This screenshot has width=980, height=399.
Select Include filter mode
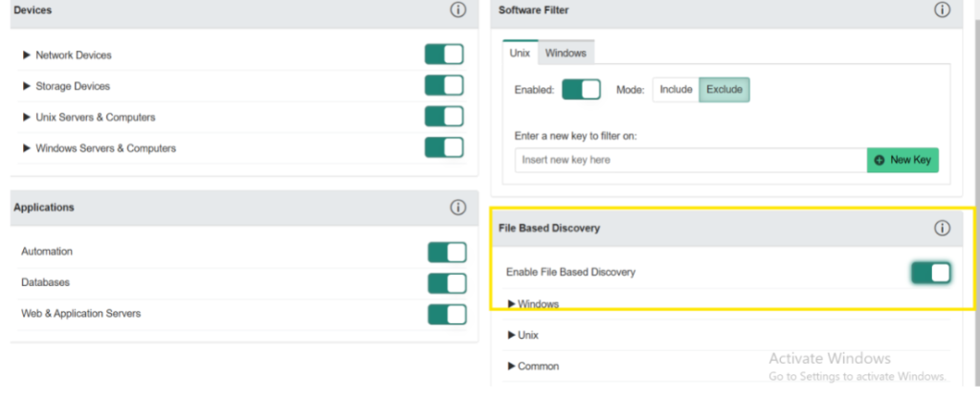[x=676, y=89]
